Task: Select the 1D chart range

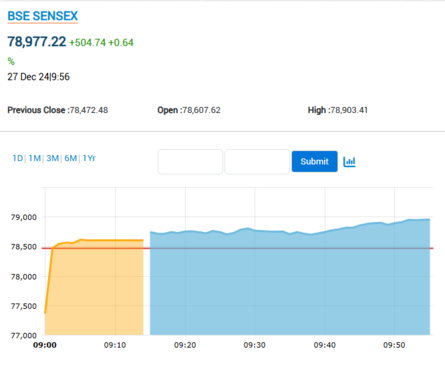Action: point(18,158)
